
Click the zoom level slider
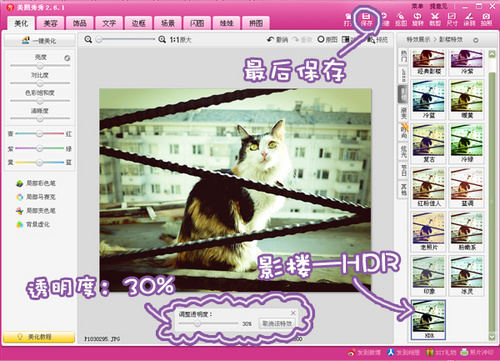(x=125, y=40)
